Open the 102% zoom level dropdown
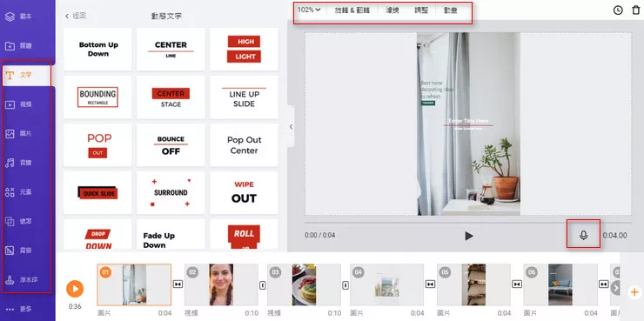This screenshot has width=644, height=321. [309, 10]
